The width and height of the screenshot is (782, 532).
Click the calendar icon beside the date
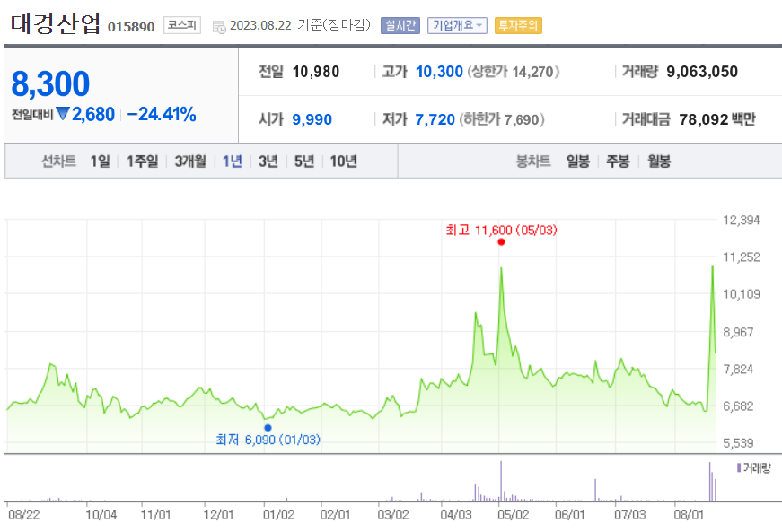point(219,26)
